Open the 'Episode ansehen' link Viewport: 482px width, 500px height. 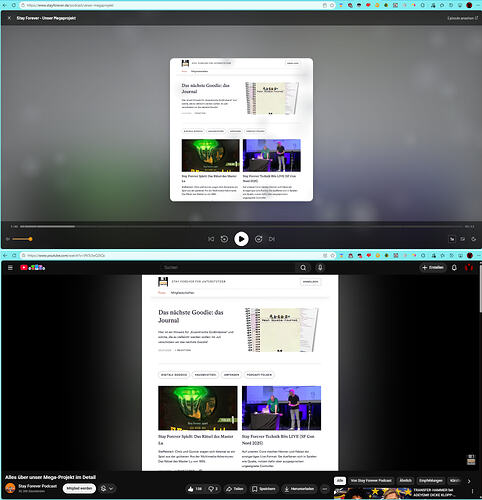tap(462, 18)
